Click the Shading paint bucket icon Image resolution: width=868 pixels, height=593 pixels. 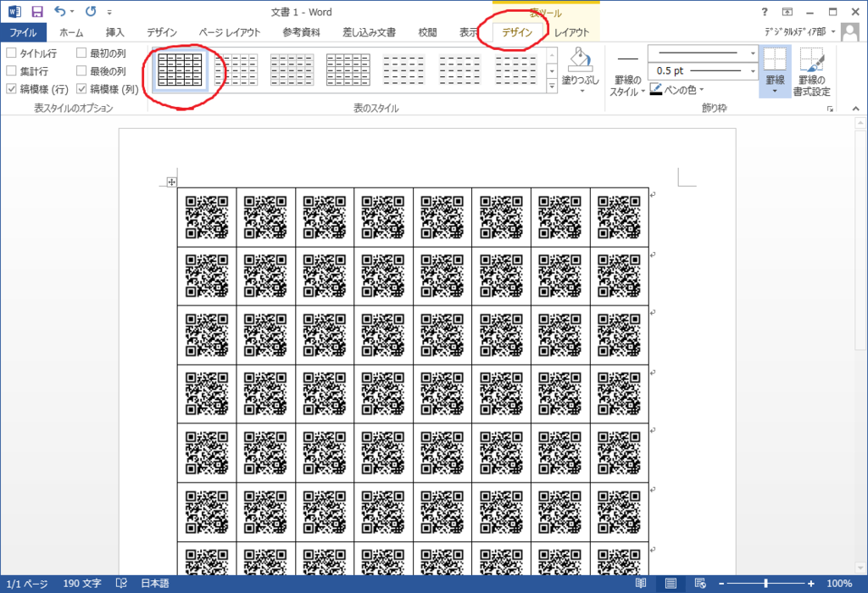580,59
